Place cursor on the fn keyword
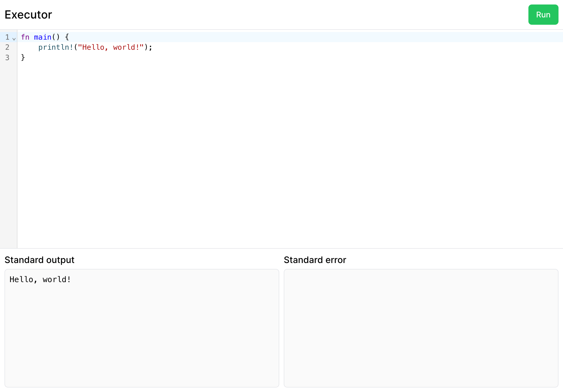The width and height of the screenshot is (563, 392). [26, 37]
